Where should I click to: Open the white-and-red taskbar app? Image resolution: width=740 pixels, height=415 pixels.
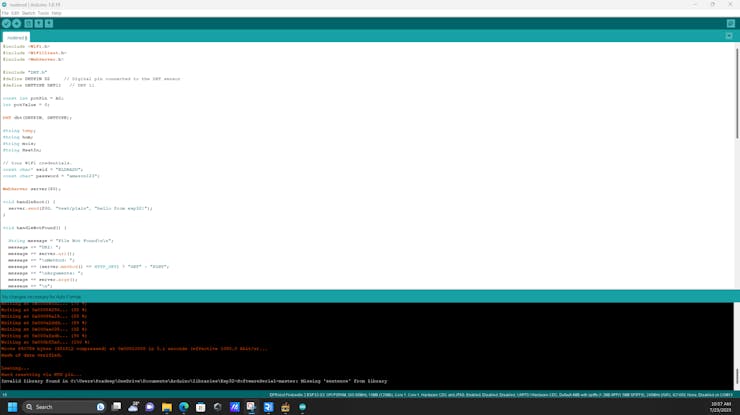(251, 407)
